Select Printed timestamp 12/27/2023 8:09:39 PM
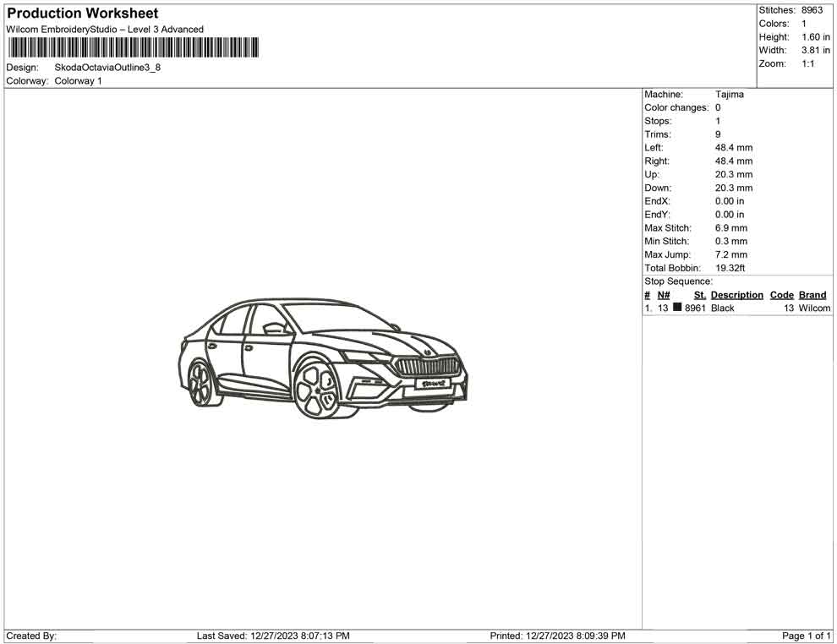Screen dimensions: 837x644 click(x=576, y=636)
